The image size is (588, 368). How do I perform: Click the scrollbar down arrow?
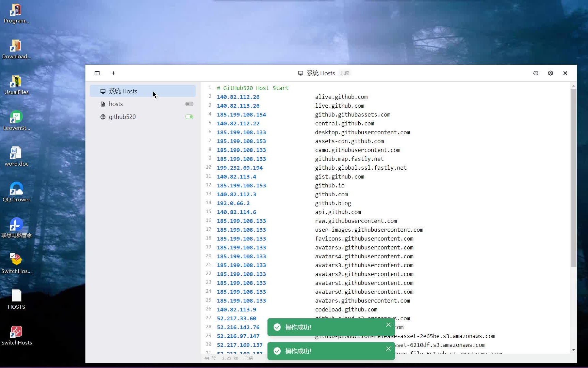pyautogui.click(x=573, y=350)
